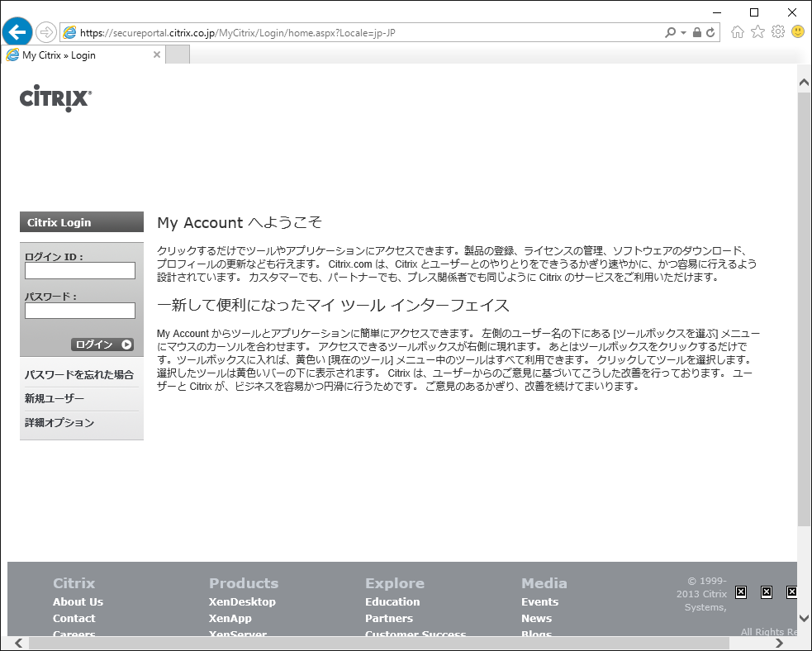Open Favorites with the star icon
Viewport: 812px width, 651px height.
coord(757,31)
